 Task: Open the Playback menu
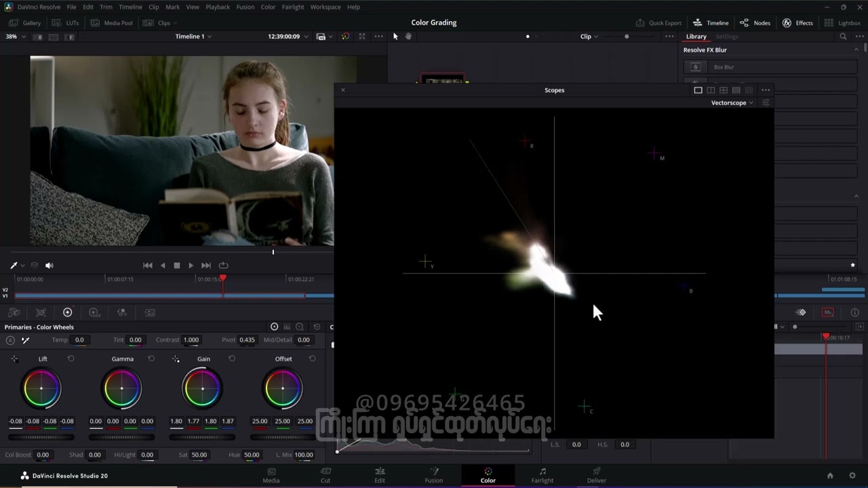pyautogui.click(x=218, y=7)
